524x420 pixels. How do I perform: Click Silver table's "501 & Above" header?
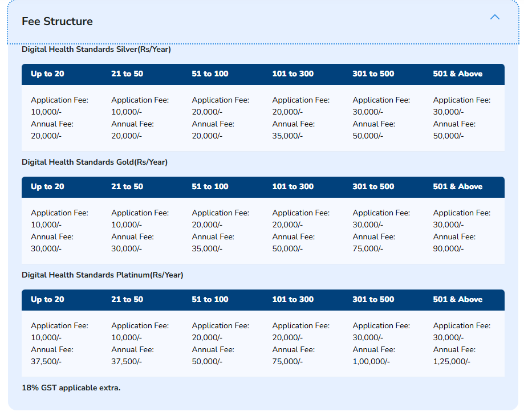[x=457, y=74]
